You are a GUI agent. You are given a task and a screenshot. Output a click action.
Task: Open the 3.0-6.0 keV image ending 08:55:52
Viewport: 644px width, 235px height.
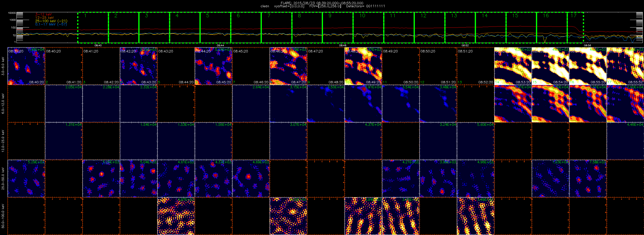tap(625, 66)
